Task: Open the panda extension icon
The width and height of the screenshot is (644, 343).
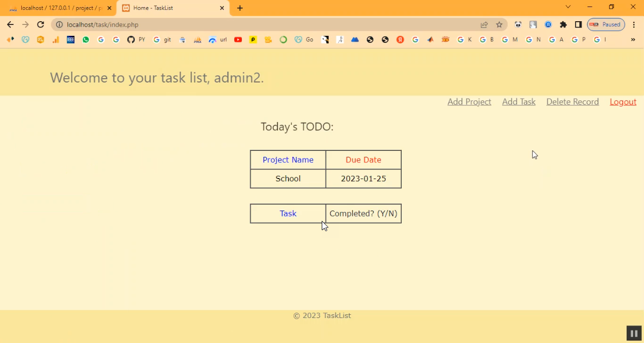Action: [x=518, y=24]
